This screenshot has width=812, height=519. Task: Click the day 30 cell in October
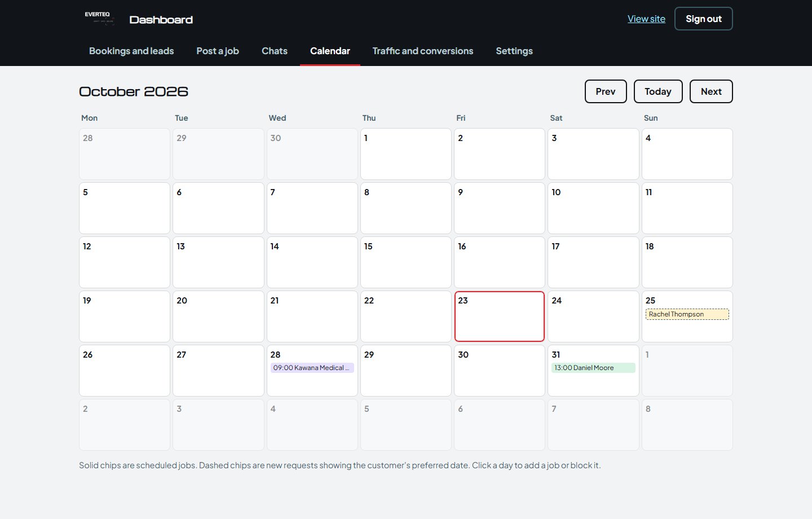[x=500, y=371]
